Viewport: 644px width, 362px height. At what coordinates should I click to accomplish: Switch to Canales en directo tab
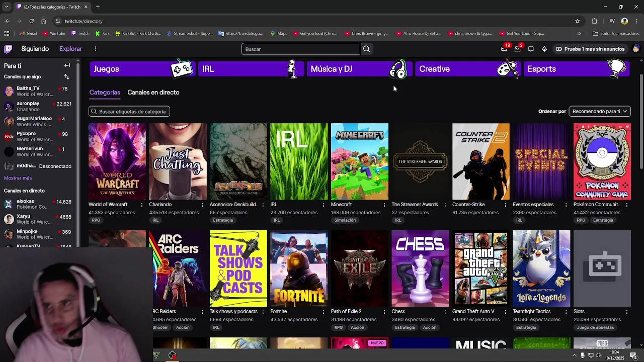click(x=153, y=93)
